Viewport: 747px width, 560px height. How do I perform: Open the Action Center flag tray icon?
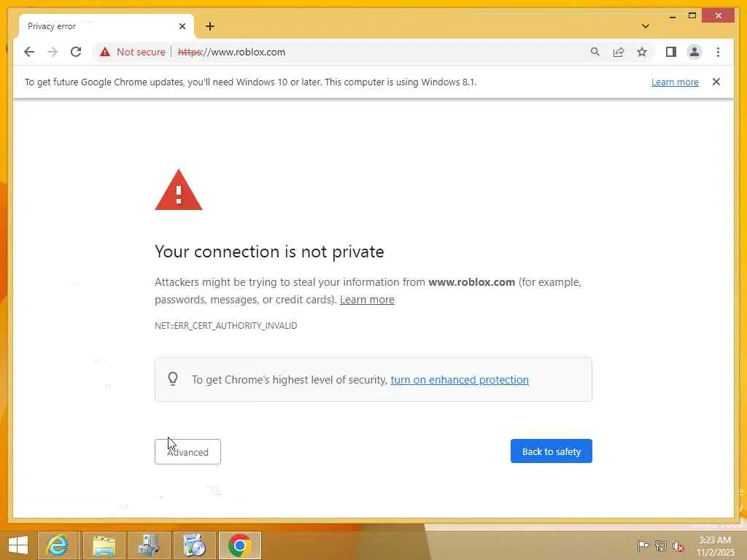point(643,545)
